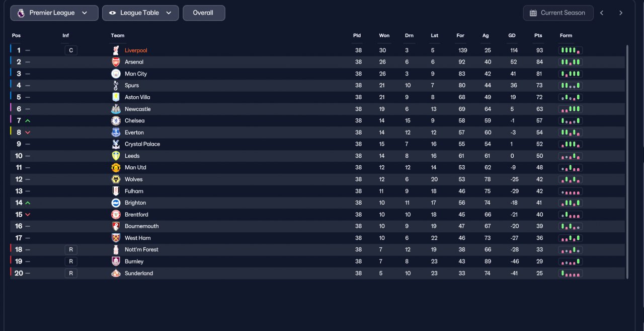Open the League Table view dropdown
The width and height of the screenshot is (644, 331).
[140, 13]
